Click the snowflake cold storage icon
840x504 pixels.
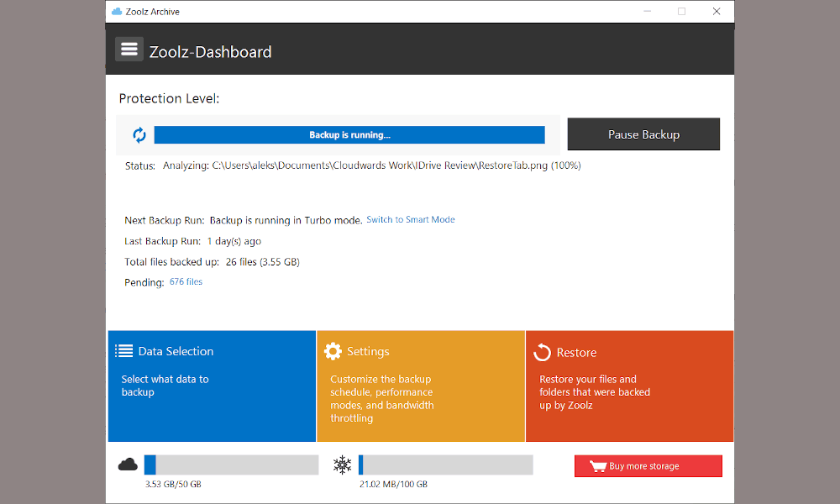click(x=343, y=465)
